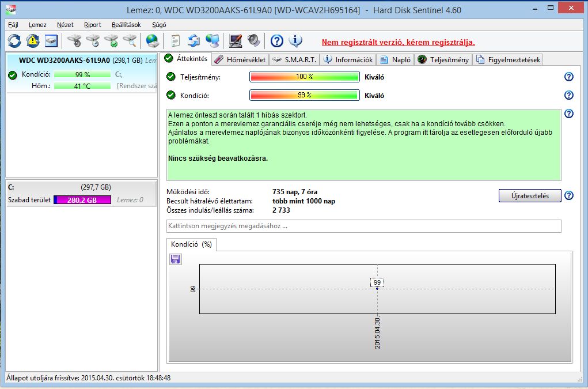Click the green status message text box

click(364, 145)
